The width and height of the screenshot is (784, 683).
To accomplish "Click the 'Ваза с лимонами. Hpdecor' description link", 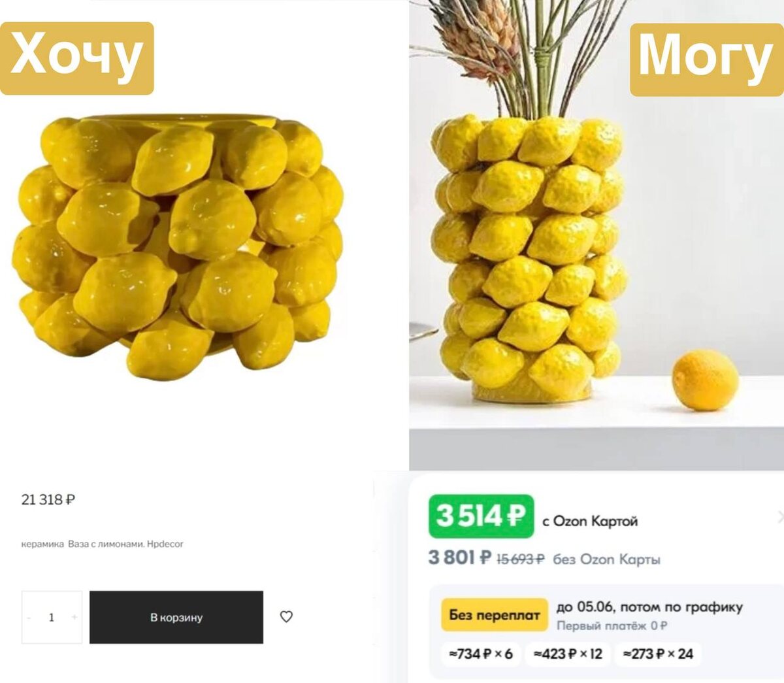I will pyautogui.click(x=125, y=544).
